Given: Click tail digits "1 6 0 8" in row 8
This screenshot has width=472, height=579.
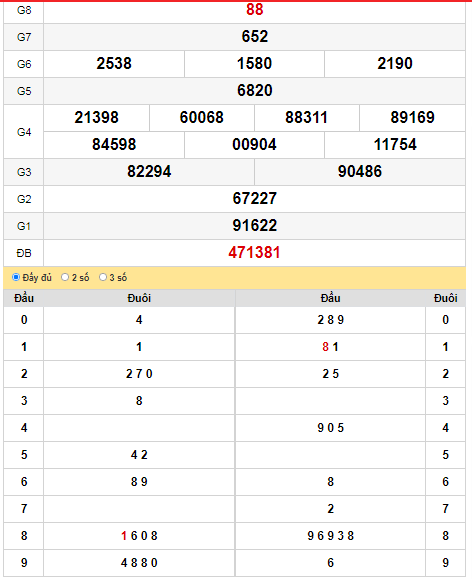Looking at the screenshot, I should coord(139,535).
